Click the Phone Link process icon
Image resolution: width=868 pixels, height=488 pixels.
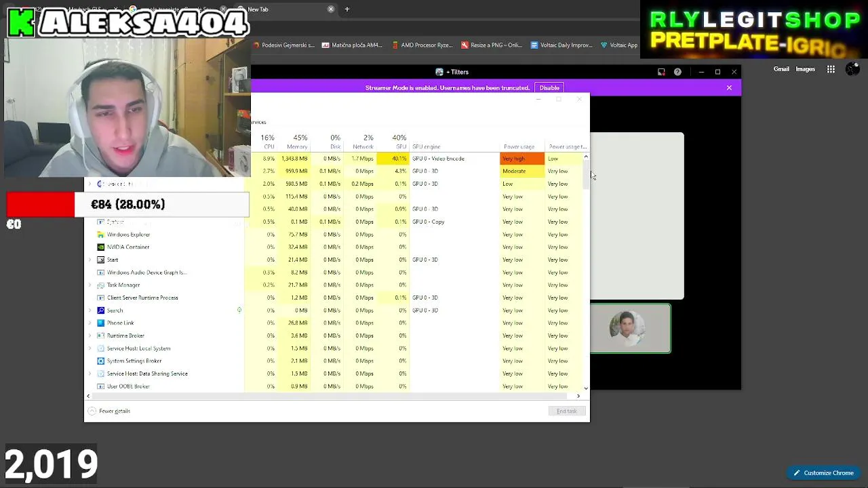pyautogui.click(x=101, y=323)
